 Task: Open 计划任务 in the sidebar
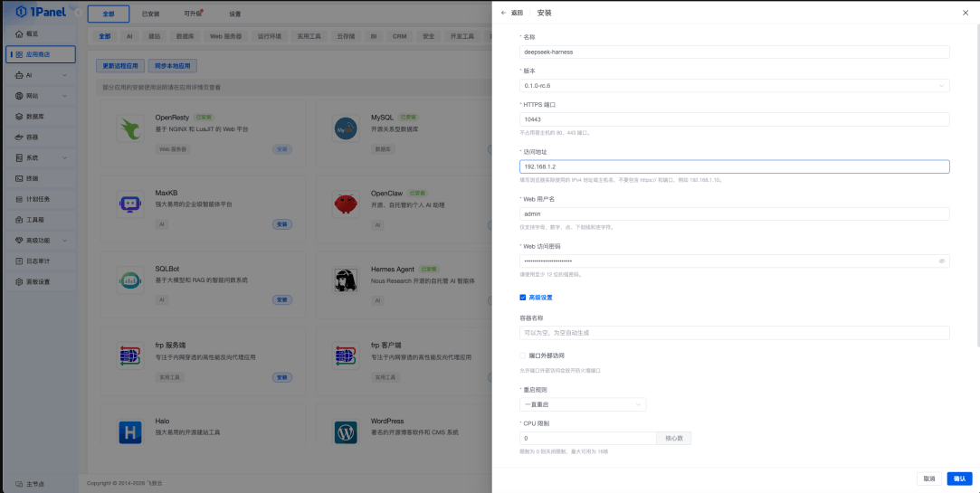[41, 199]
